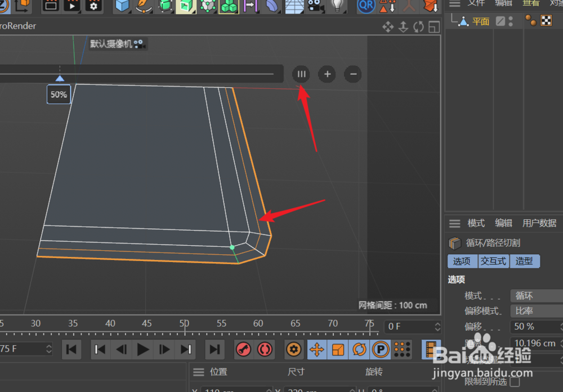This screenshot has width=563, height=392.
Task: Select the Rotate tool icon
Action: 360,349
